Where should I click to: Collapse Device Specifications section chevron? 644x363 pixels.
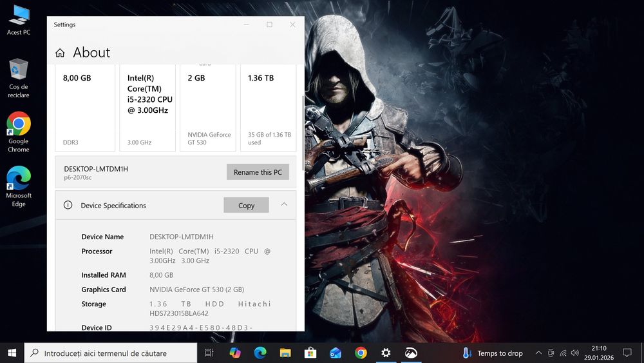(284, 205)
